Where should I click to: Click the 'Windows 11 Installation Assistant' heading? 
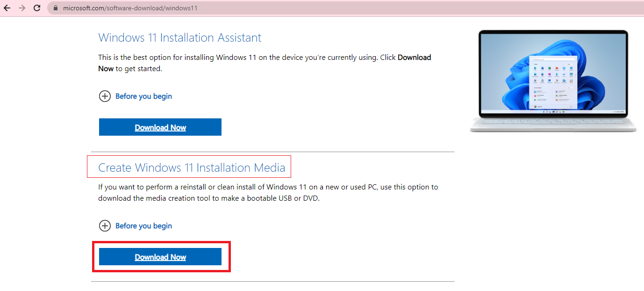[x=180, y=37]
